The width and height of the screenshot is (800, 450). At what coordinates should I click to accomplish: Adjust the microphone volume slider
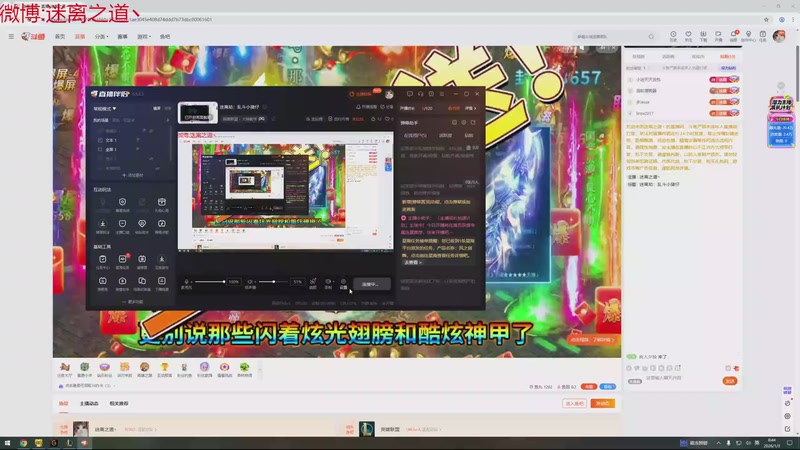pos(210,282)
